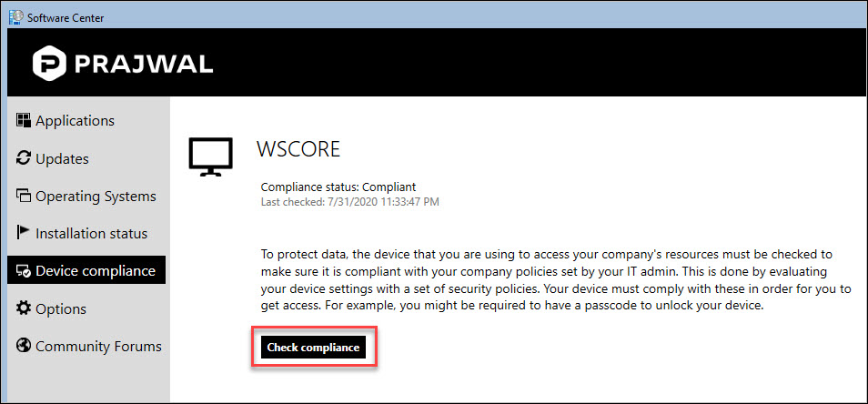Click the Last checked timestamp text
This screenshot has height=404, width=868.
(350, 202)
